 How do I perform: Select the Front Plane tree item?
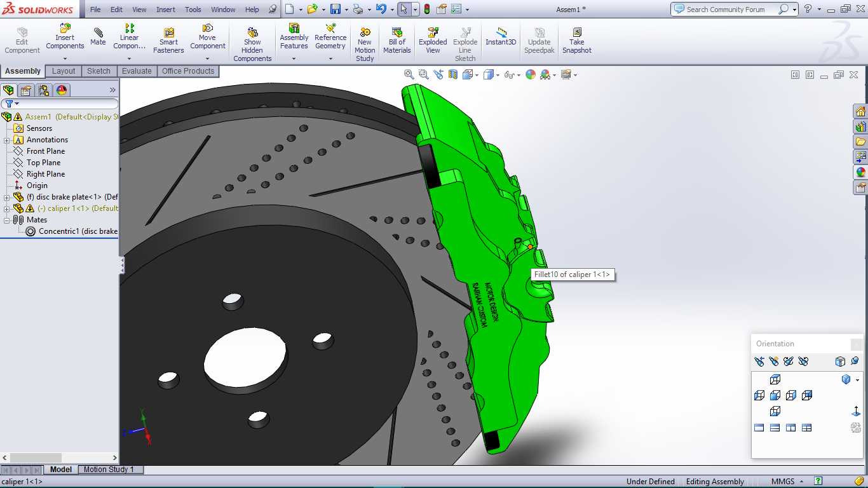coord(46,151)
